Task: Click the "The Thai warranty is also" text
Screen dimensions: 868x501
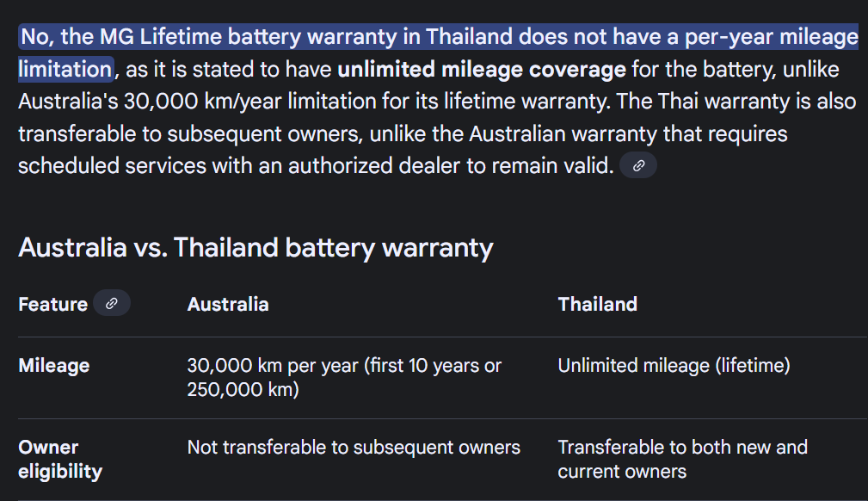Action: tap(738, 102)
